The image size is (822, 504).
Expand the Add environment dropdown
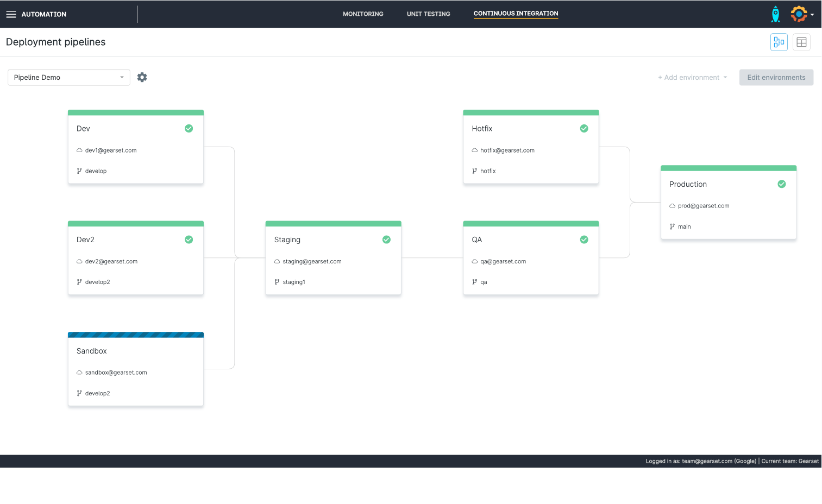[692, 77]
